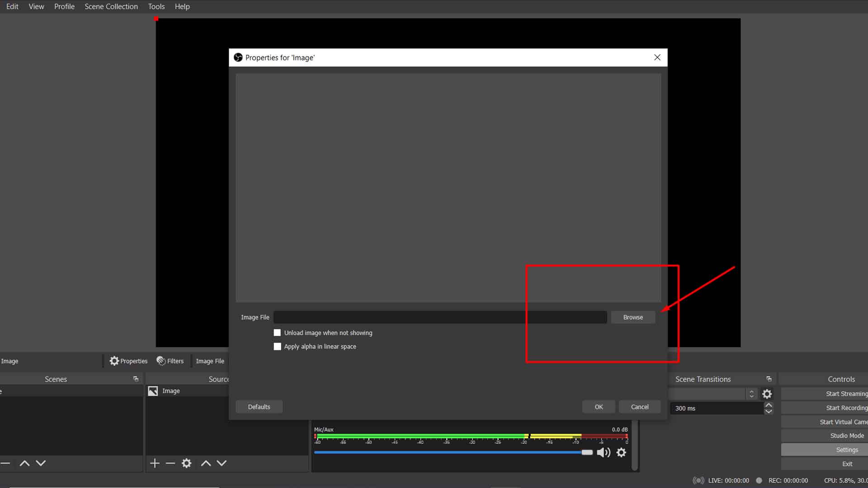Select Image source in sources list
Screen dimensions: 868x488
coord(170,390)
